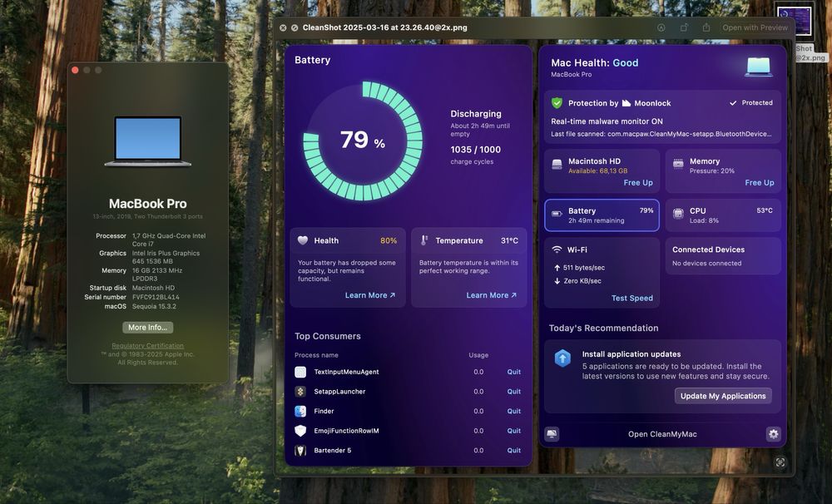This screenshot has width=832, height=504.
Task: Click the "Sequoia 15.3.2" macOS version text
Action: point(154,306)
